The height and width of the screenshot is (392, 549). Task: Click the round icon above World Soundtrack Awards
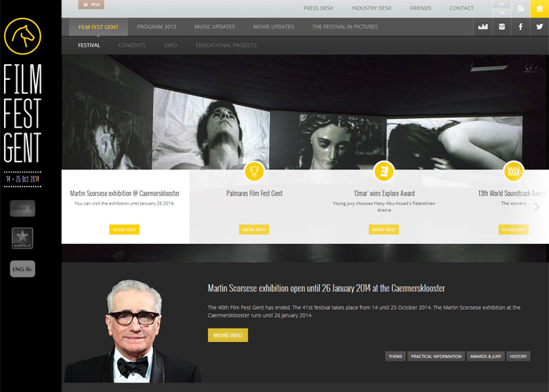513,172
